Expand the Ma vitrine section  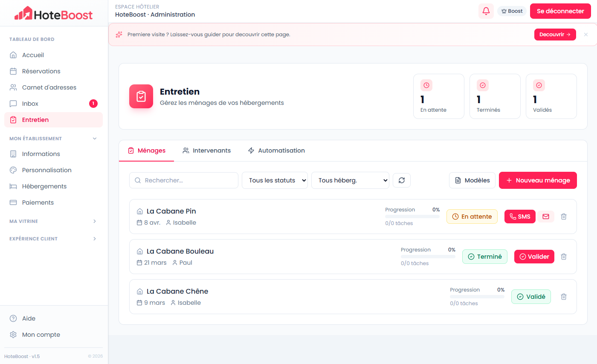click(x=95, y=221)
